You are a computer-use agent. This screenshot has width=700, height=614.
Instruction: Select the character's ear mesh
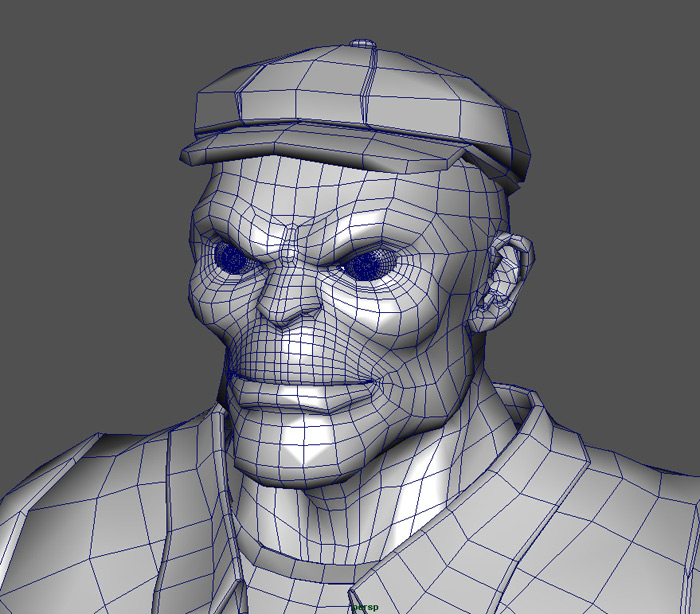coord(503,283)
